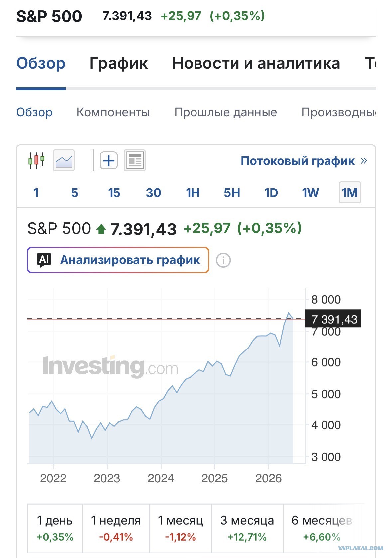The width and height of the screenshot is (392, 558).
Task: Select the 3 месяца performance cell
Action: [x=247, y=528]
